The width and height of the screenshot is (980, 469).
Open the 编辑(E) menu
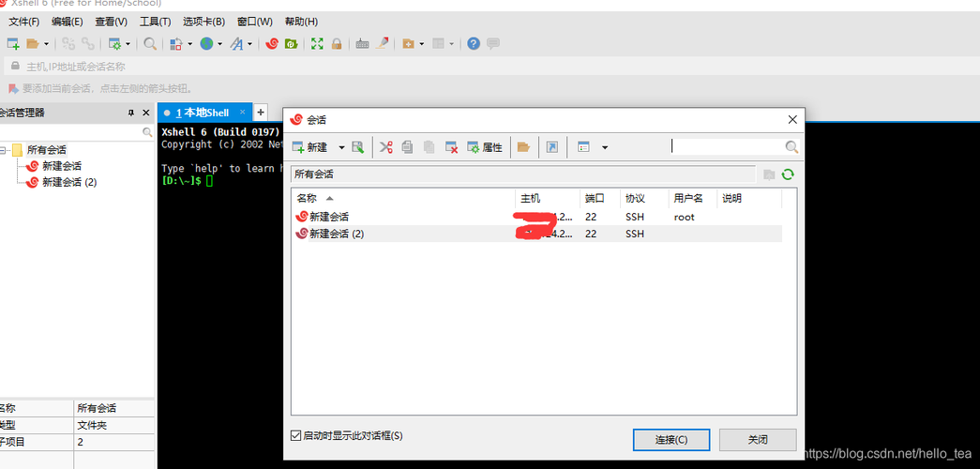(67, 22)
